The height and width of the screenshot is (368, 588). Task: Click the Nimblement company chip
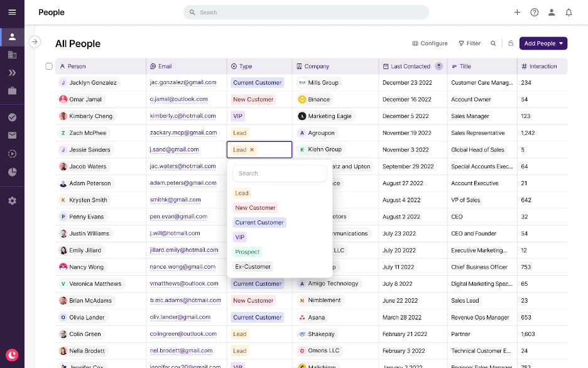coord(320,301)
